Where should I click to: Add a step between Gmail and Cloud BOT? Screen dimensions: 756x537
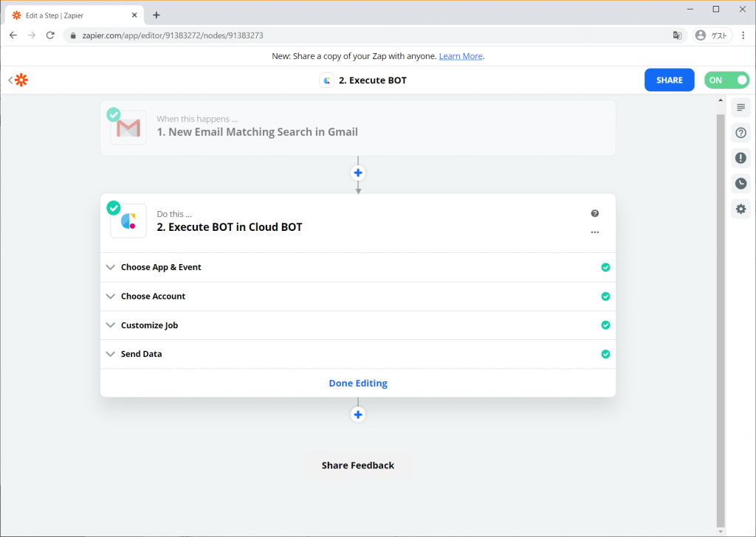tap(358, 173)
